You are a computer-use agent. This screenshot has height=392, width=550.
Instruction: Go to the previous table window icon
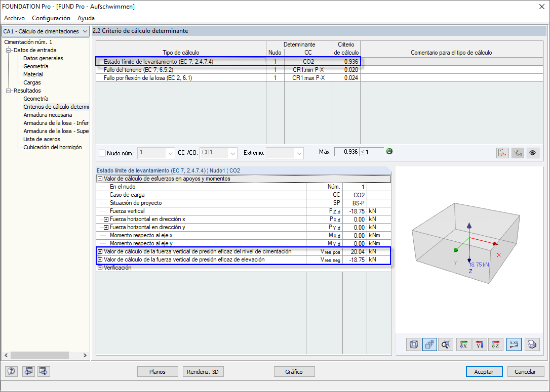[28, 371]
